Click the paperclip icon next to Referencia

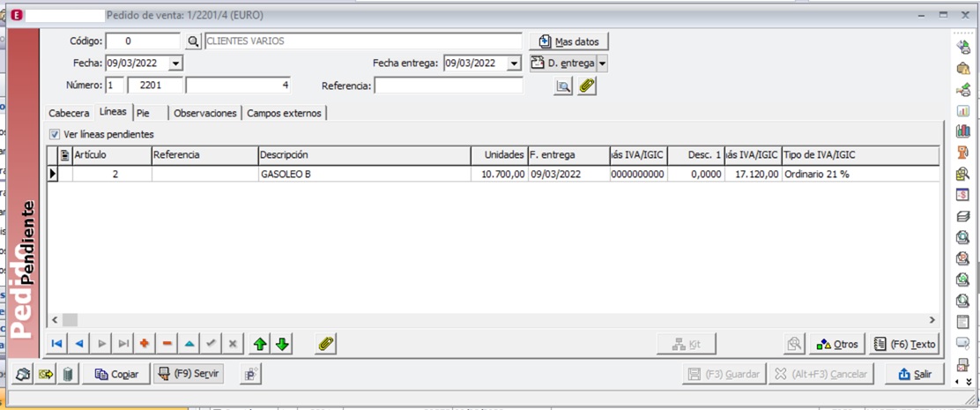587,86
